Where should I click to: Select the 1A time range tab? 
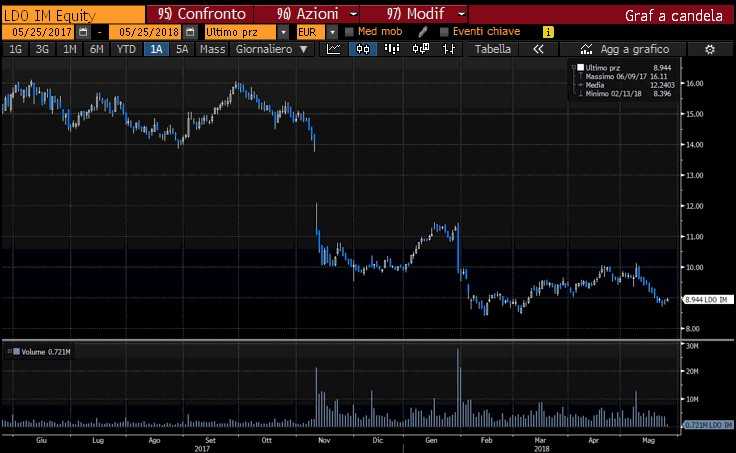click(x=156, y=49)
